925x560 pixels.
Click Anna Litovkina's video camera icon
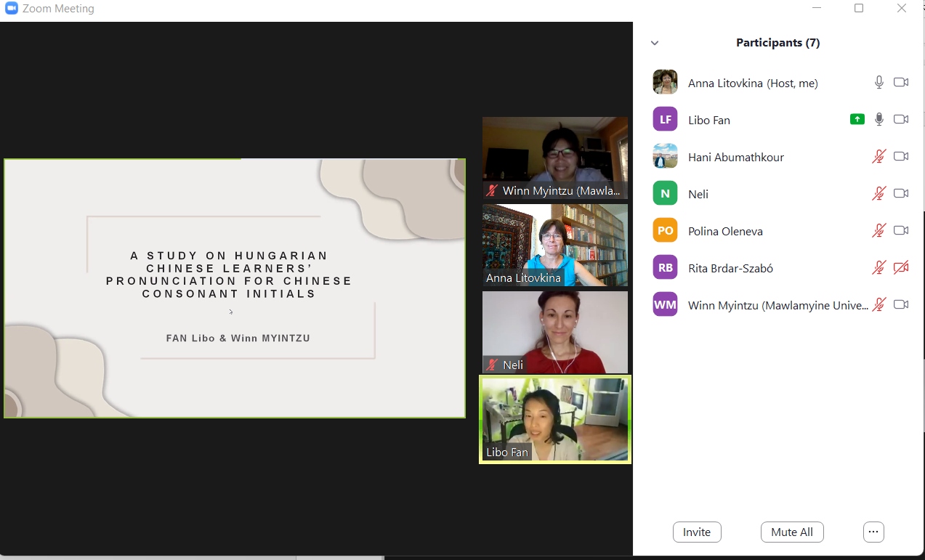[x=901, y=82]
